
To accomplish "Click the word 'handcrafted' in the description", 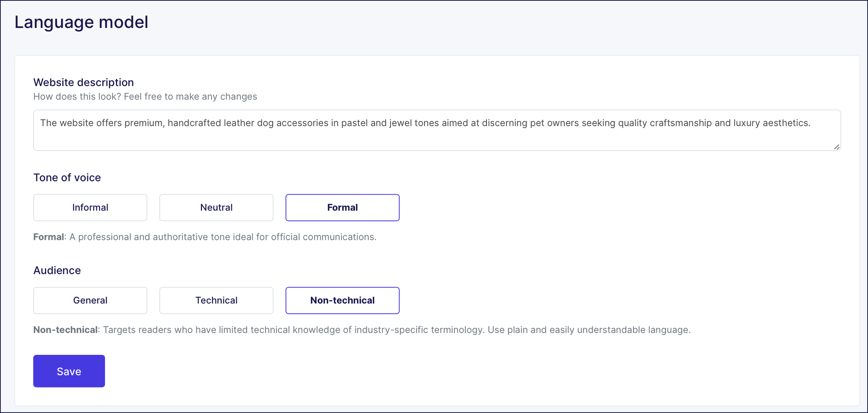I will (194, 123).
